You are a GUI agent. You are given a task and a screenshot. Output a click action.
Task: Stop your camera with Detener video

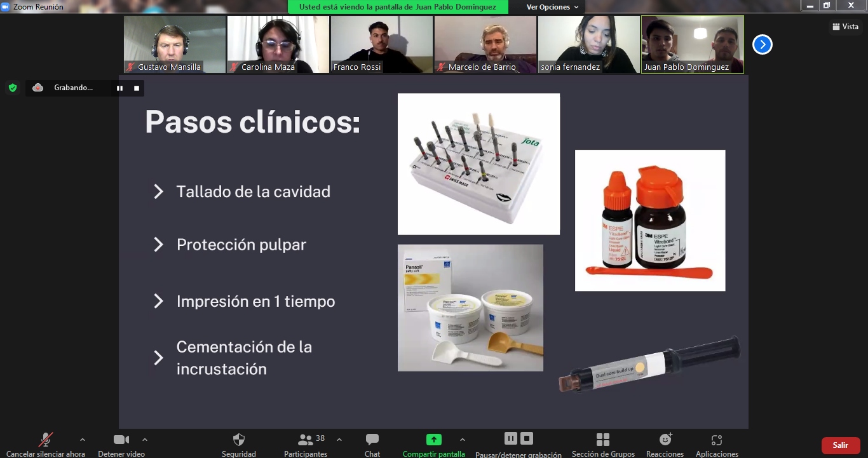(x=120, y=443)
